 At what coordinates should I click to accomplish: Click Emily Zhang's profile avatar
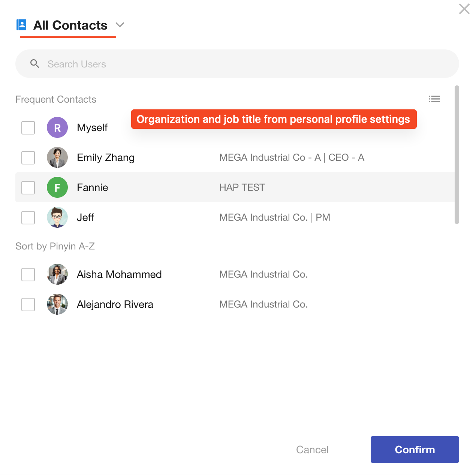click(x=57, y=158)
